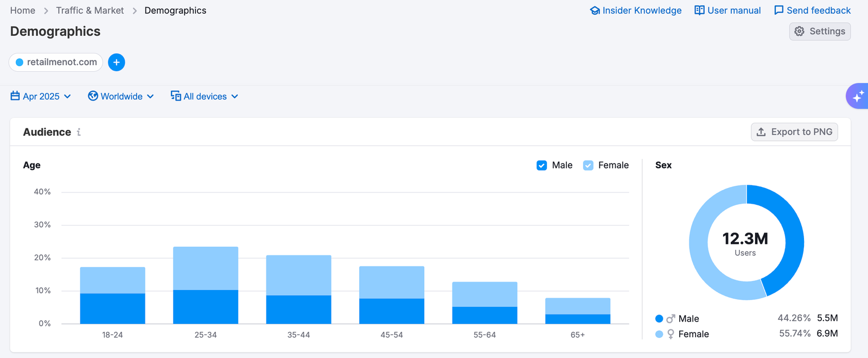Image resolution: width=868 pixels, height=358 pixels.
Task: Uncheck the Male checkbox
Action: coord(541,165)
